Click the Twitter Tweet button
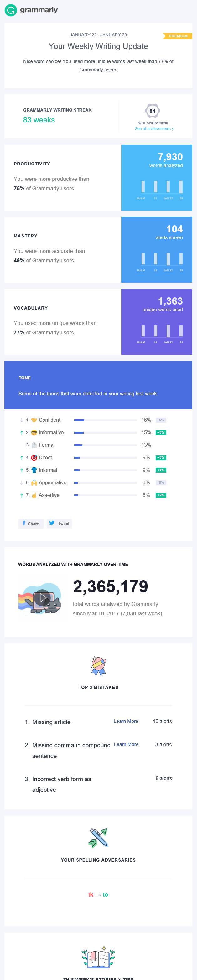The height and width of the screenshot is (980, 197). coord(59,524)
